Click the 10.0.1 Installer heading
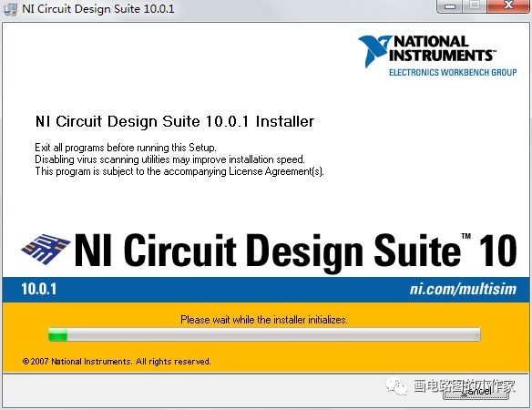The width and height of the screenshot is (532, 410). pyautogui.click(x=175, y=121)
